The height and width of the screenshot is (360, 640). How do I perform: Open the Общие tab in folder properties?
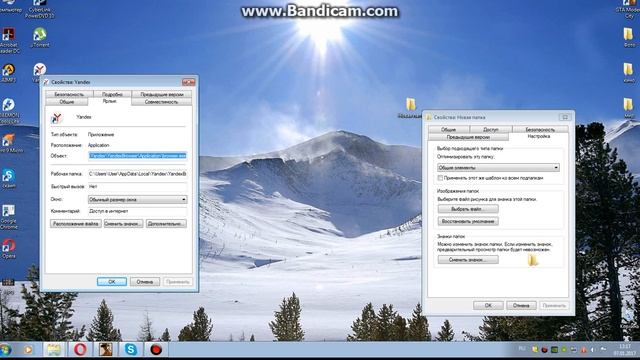coord(448,129)
